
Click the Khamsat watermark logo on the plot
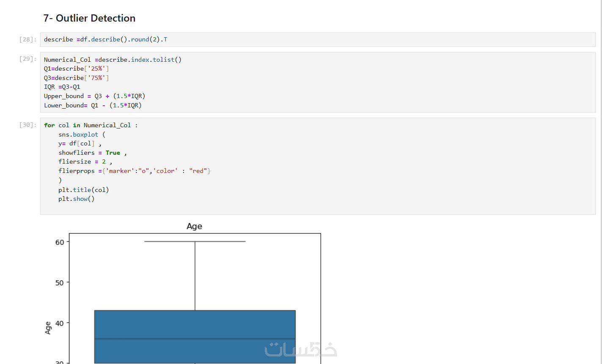tap(300, 350)
